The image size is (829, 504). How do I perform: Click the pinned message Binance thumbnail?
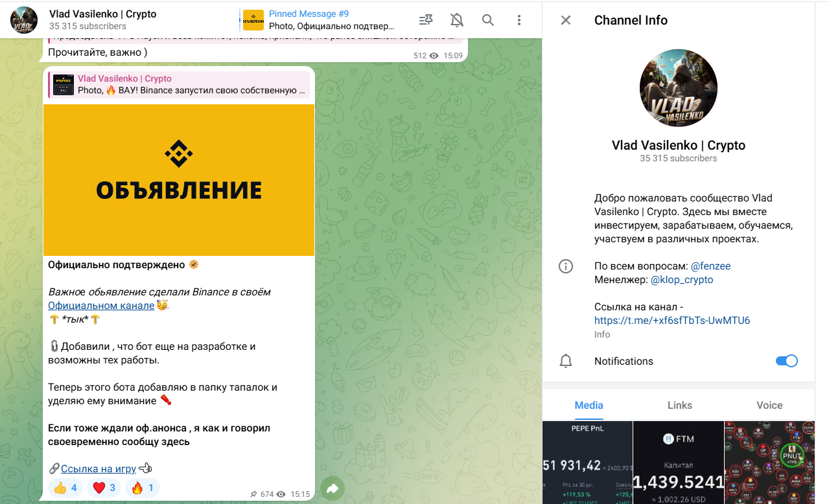click(x=253, y=20)
